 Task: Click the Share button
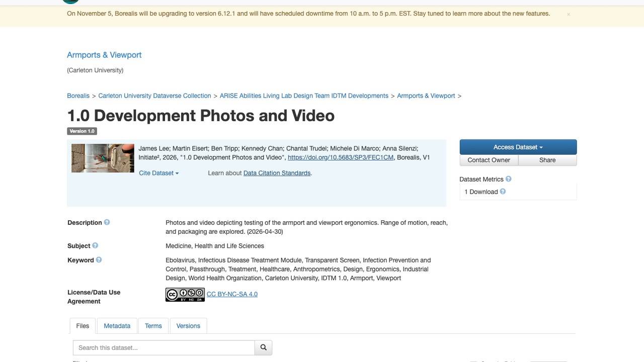547,160
